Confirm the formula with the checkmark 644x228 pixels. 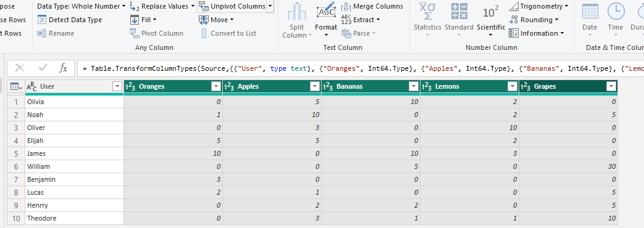[x=43, y=68]
